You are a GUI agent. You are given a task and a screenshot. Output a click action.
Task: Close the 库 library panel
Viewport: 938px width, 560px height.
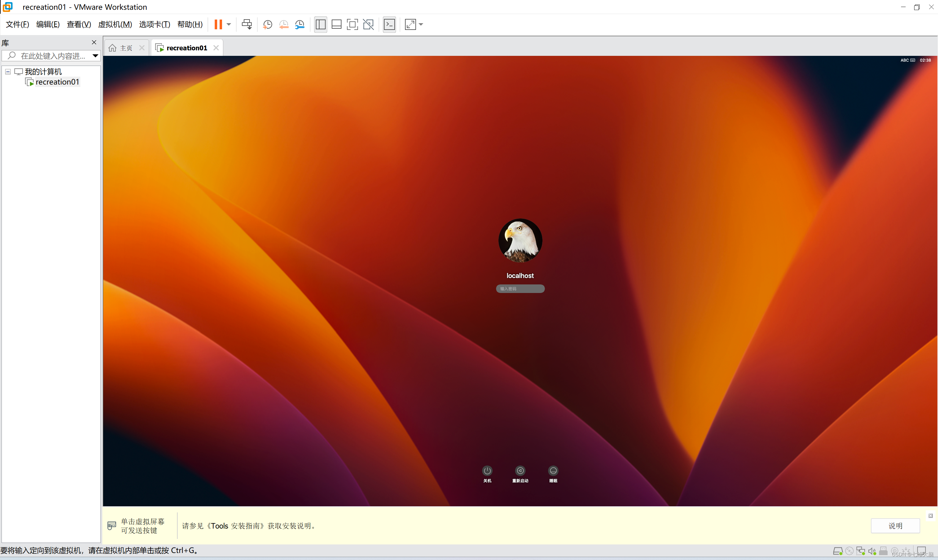(x=94, y=42)
